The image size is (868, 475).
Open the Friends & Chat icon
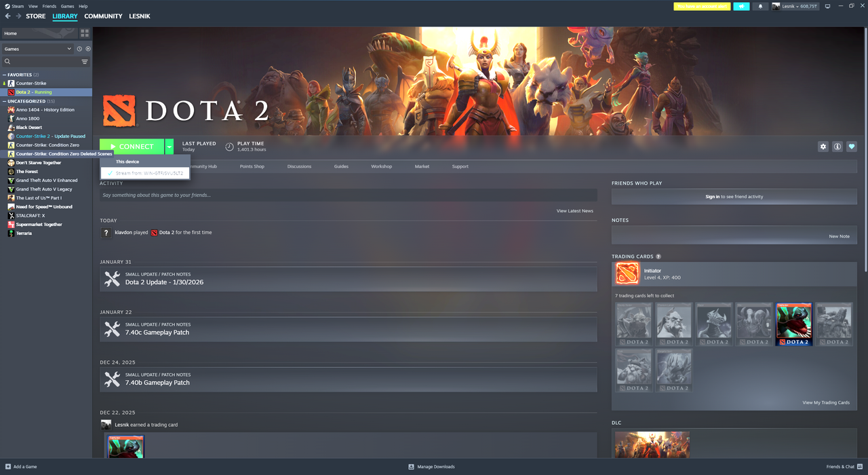point(859,467)
